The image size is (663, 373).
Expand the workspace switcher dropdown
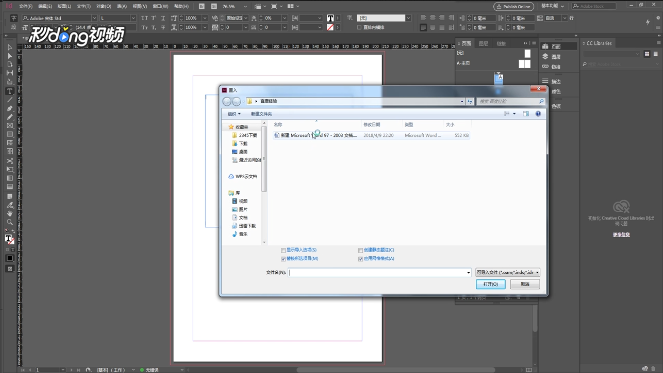[x=553, y=6]
